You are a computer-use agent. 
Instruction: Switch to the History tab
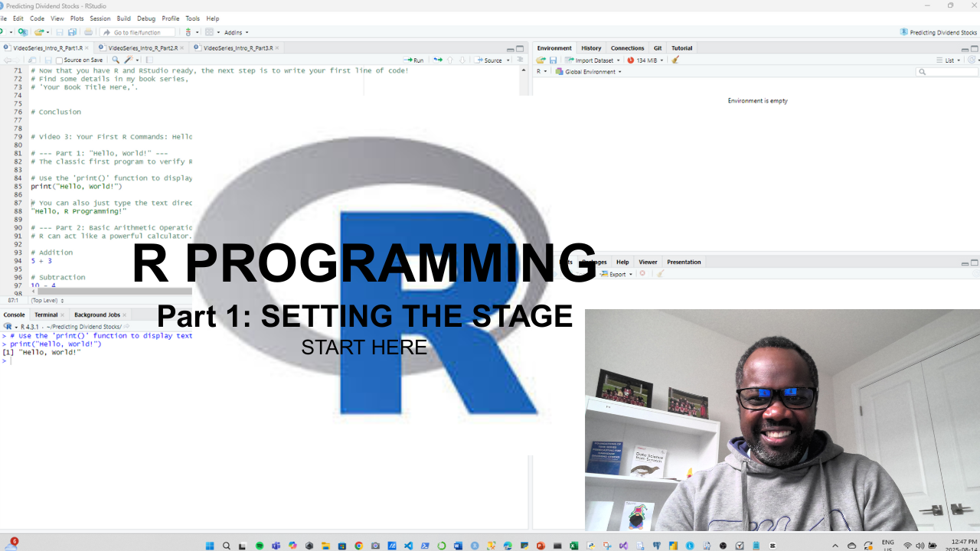pyautogui.click(x=591, y=47)
